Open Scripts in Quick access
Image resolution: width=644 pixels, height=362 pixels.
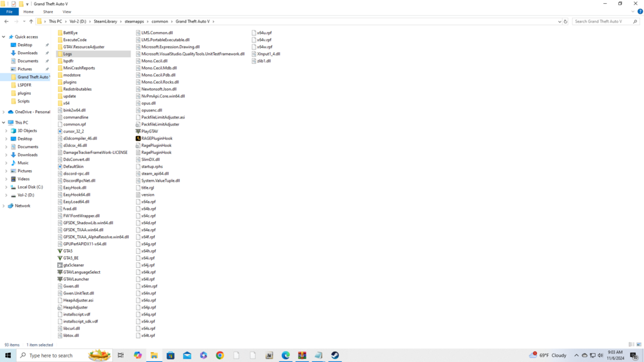click(x=23, y=101)
